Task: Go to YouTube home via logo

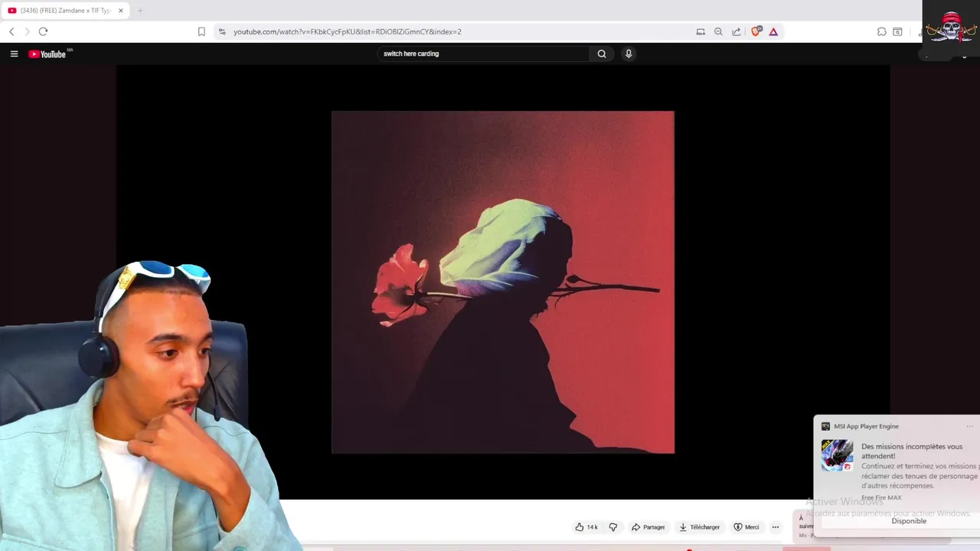Action: (47, 54)
